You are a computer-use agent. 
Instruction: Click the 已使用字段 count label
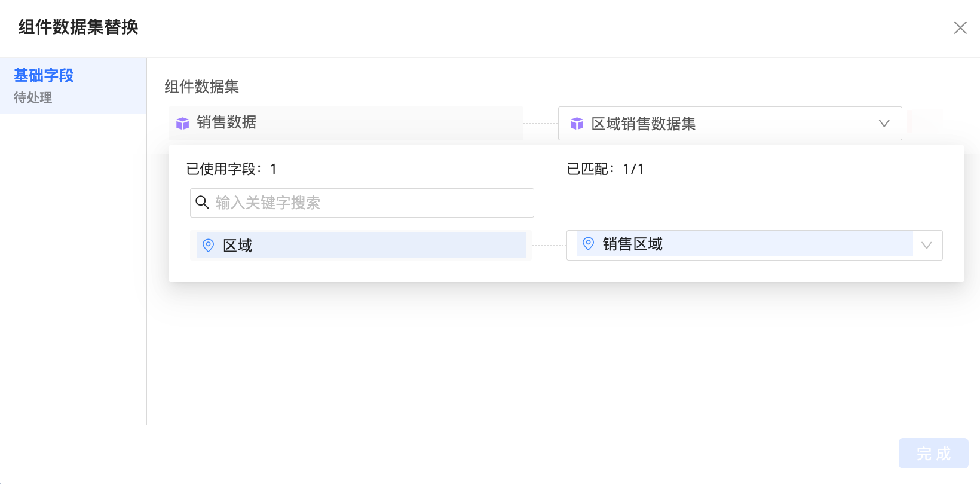231,169
